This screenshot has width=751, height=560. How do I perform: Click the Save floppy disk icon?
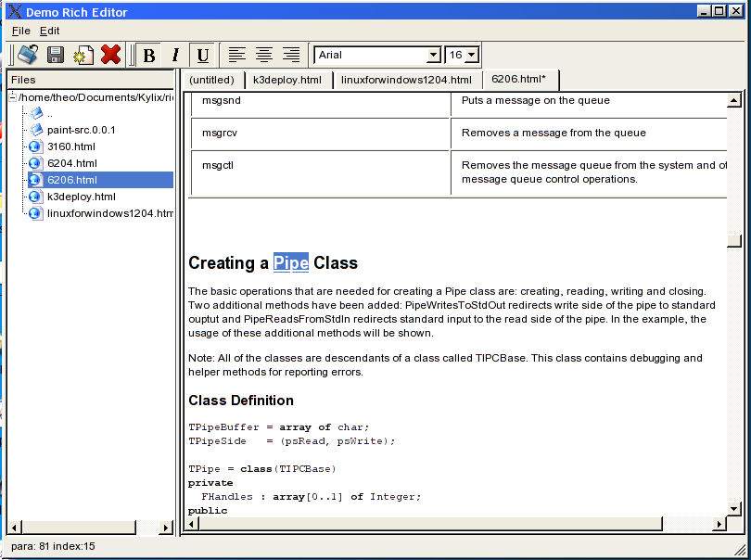coord(56,55)
